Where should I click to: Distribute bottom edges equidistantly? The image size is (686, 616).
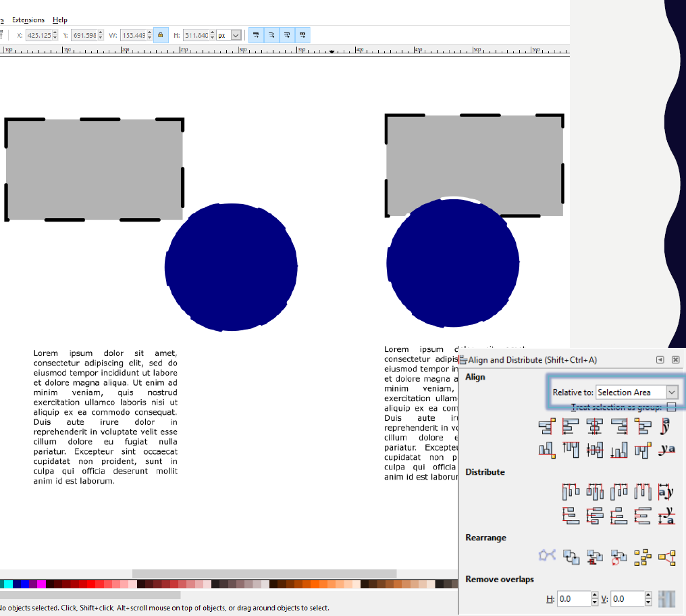(x=618, y=516)
